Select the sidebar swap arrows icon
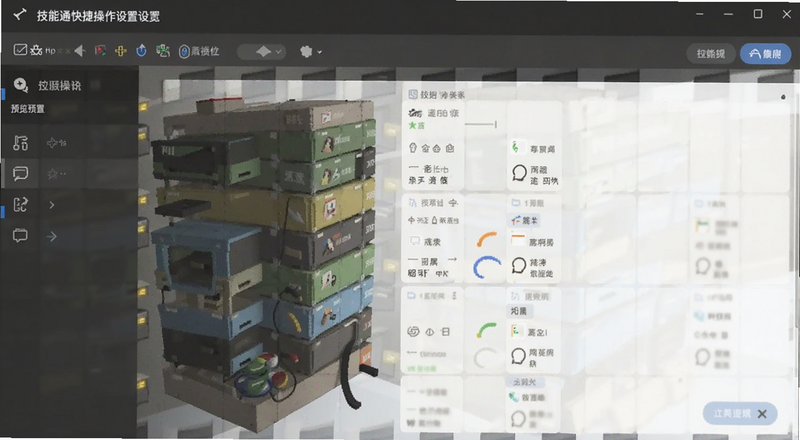Viewport: 800px width, 440px height. point(20,205)
